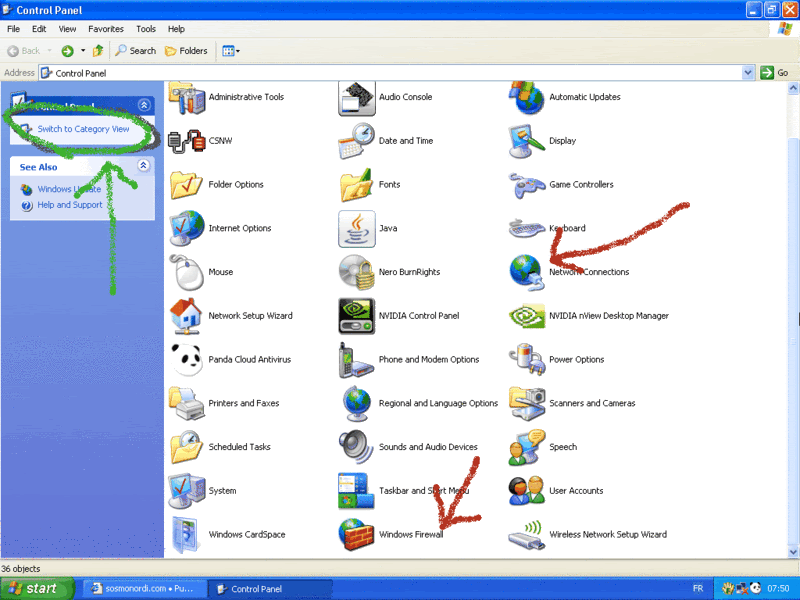Open the Network Connections icon
The image size is (800, 600).
point(527,272)
